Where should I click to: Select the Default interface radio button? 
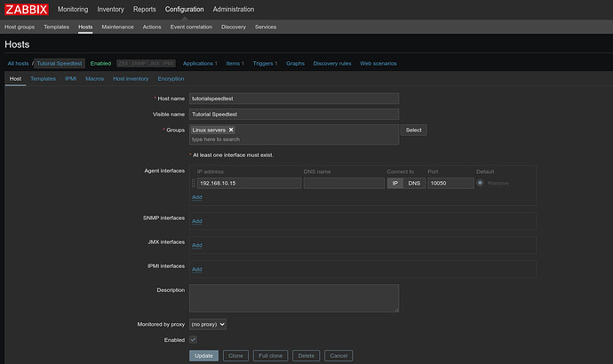(x=480, y=183)
